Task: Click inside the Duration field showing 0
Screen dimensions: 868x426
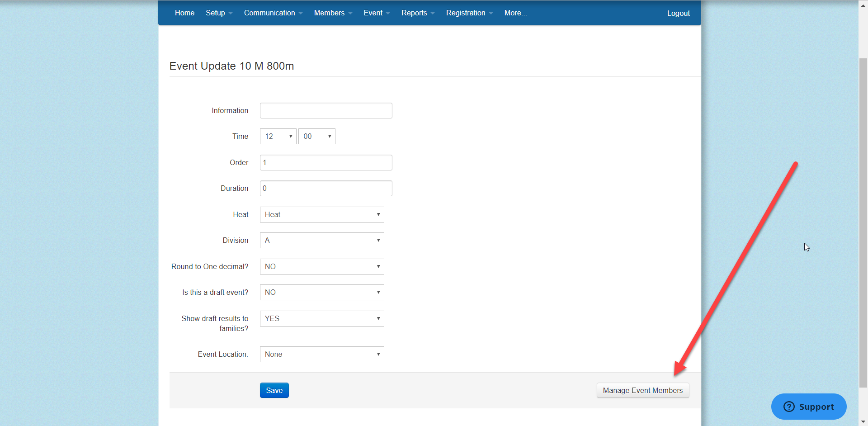Action: tap(325, 188)
